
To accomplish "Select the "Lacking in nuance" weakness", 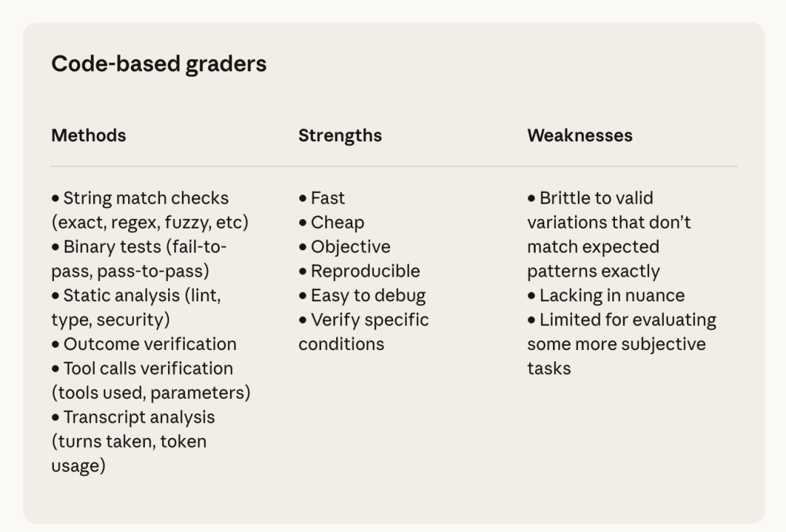I will [611, 295].
